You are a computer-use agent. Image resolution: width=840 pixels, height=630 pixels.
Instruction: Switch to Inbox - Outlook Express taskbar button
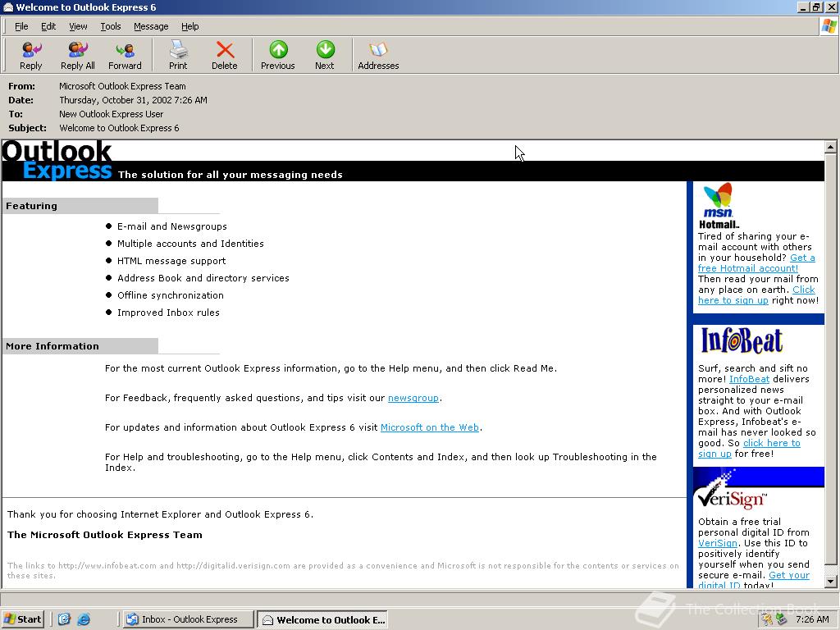(x=188, y=619)
